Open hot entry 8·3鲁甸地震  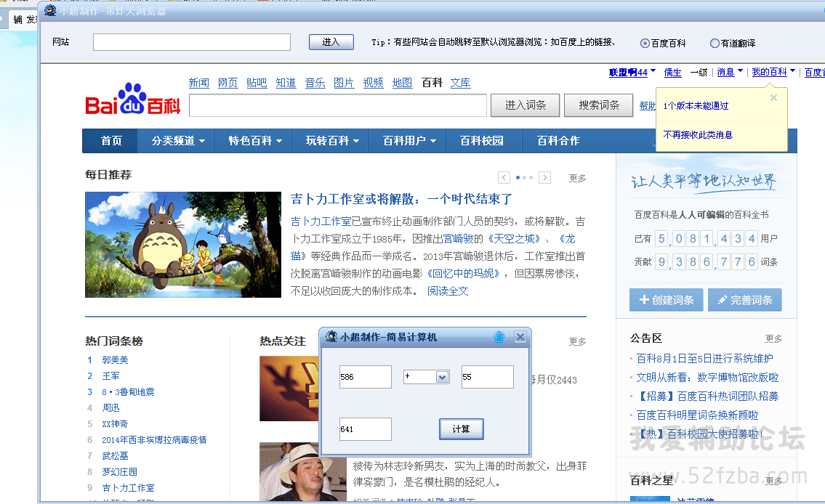tap(129, 392)
